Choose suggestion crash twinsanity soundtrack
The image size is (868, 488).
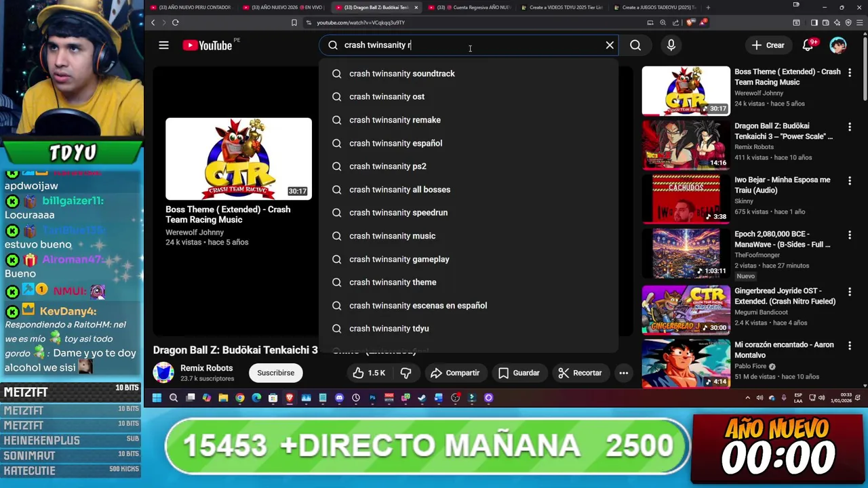click(x=469, y=73)
